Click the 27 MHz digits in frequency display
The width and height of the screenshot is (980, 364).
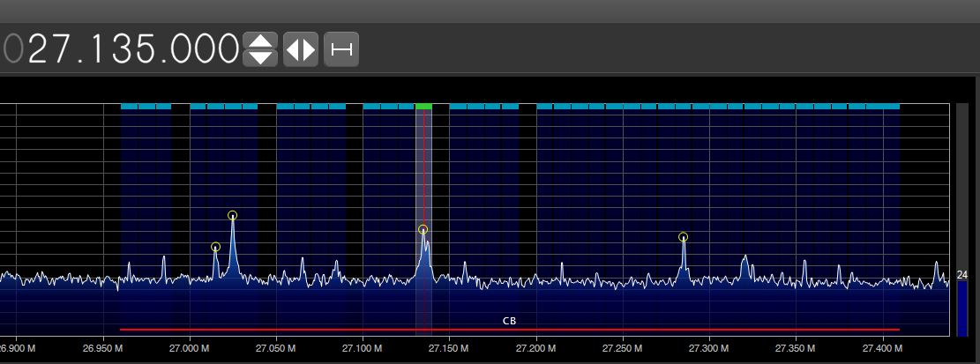click(48, 48)
